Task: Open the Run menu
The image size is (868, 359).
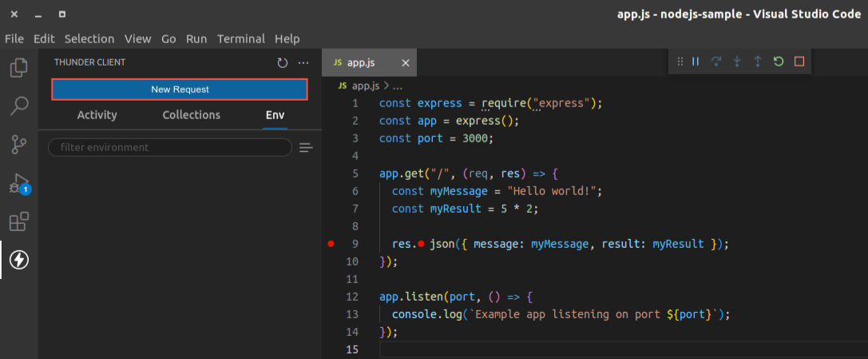Action: 196,39
